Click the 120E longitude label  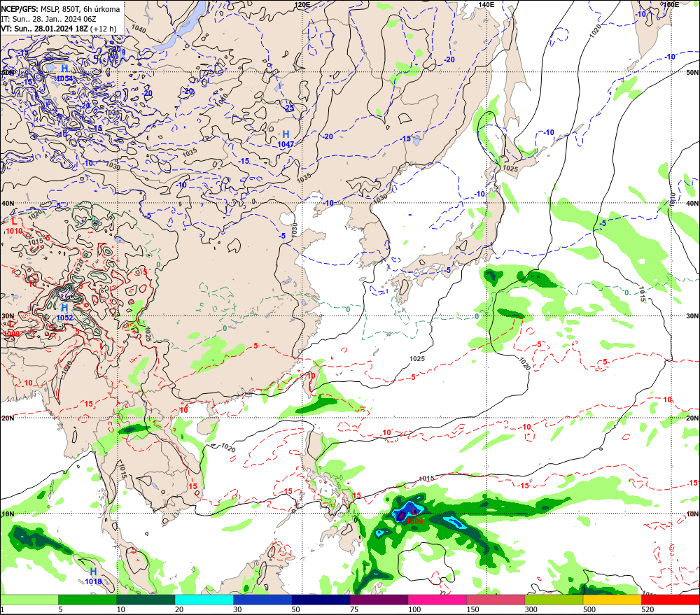click(302, 4)
